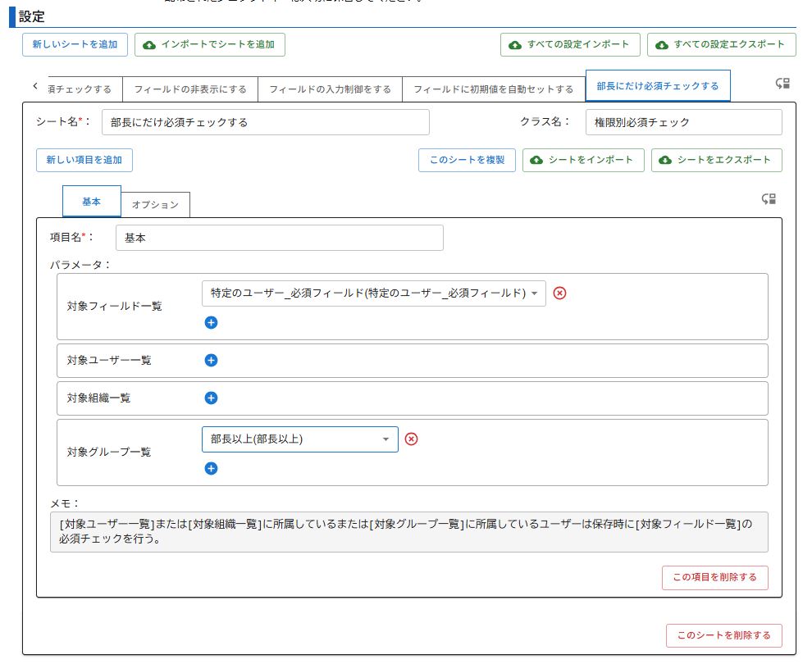
Task: Add a row to 対象フィールド一覧
Action: point(212,322)
